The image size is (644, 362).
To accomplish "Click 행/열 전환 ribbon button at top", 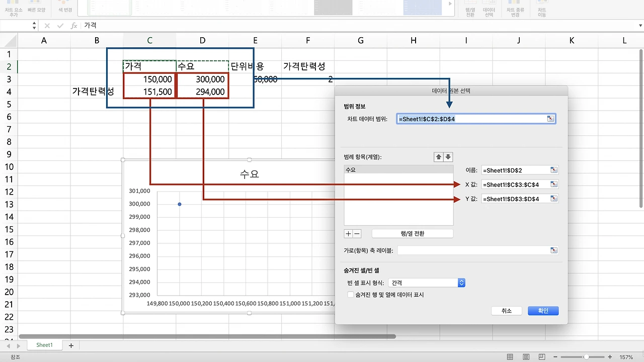I will pyautogui.click(x=470, y=9).
